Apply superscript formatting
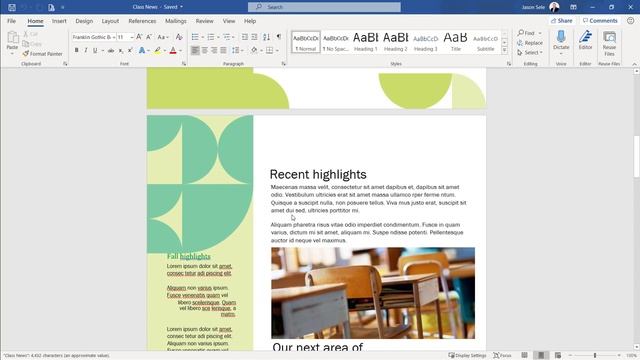 (x=130, y=51)
